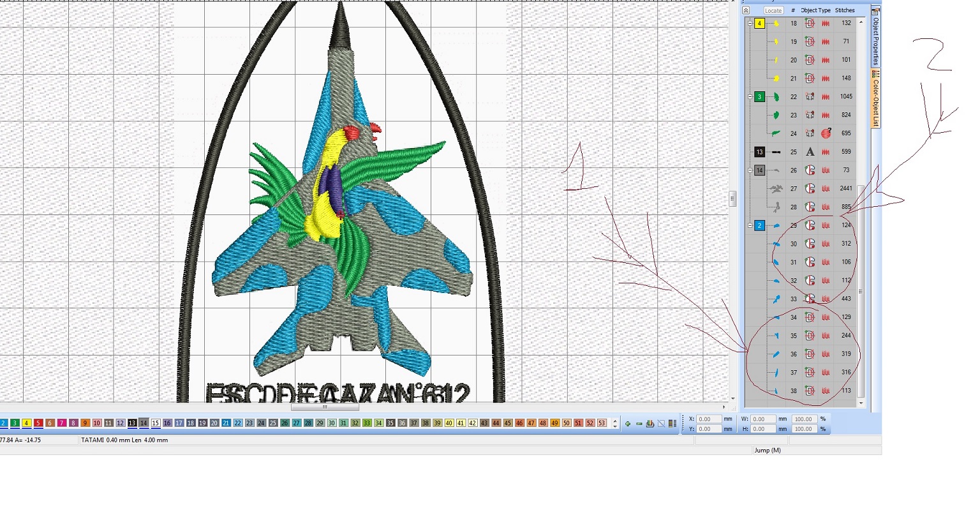
Task: Switch to the Color-Object List side tab
Action: (876, 99)
